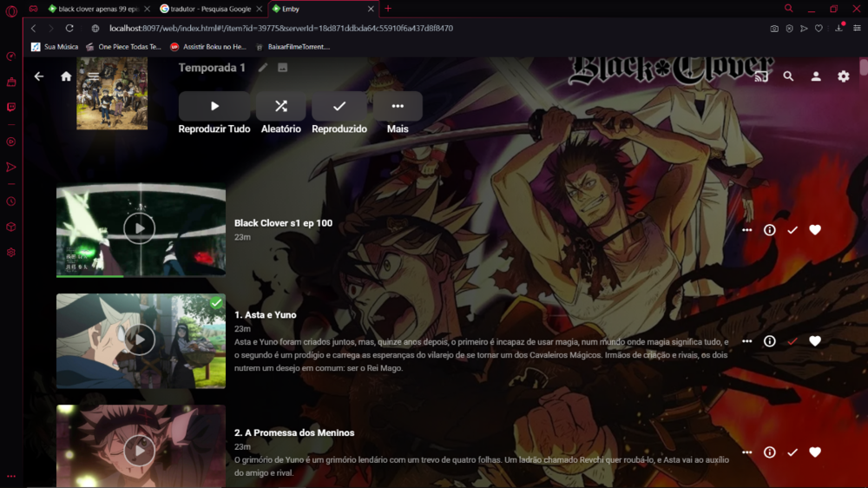The height and width of the screenshot is (488, 868).
Task: Edit images using the picture icon by Temporada 1
Action: tap(282, 68)
